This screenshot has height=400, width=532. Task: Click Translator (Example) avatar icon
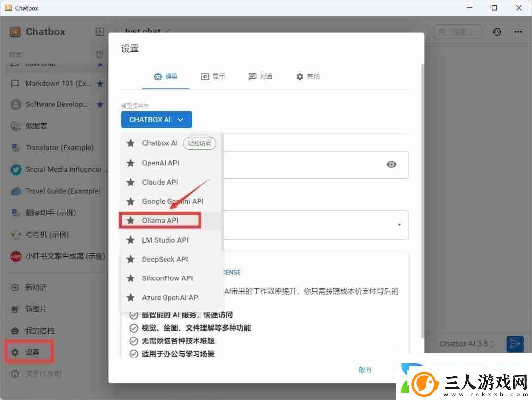pos(16,148)
